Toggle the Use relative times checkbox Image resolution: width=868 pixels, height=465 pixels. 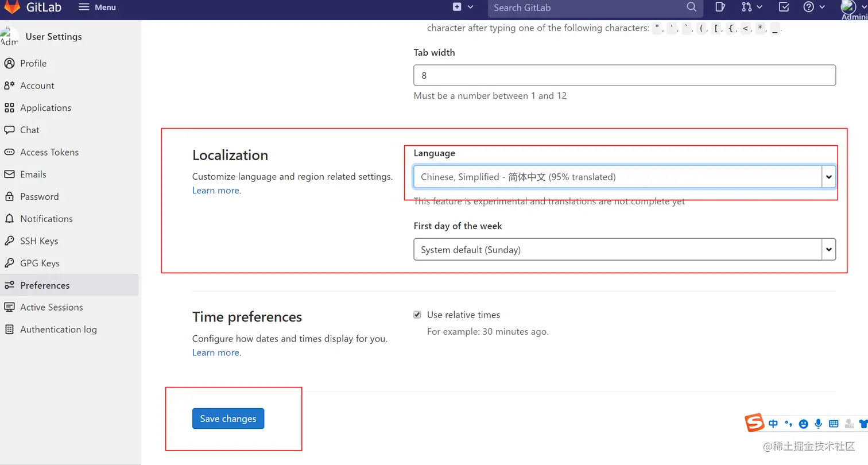(417, 315)
